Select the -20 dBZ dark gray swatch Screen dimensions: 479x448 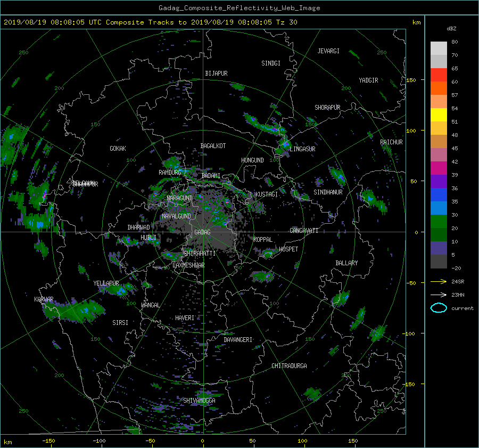(x=439, y=262)
